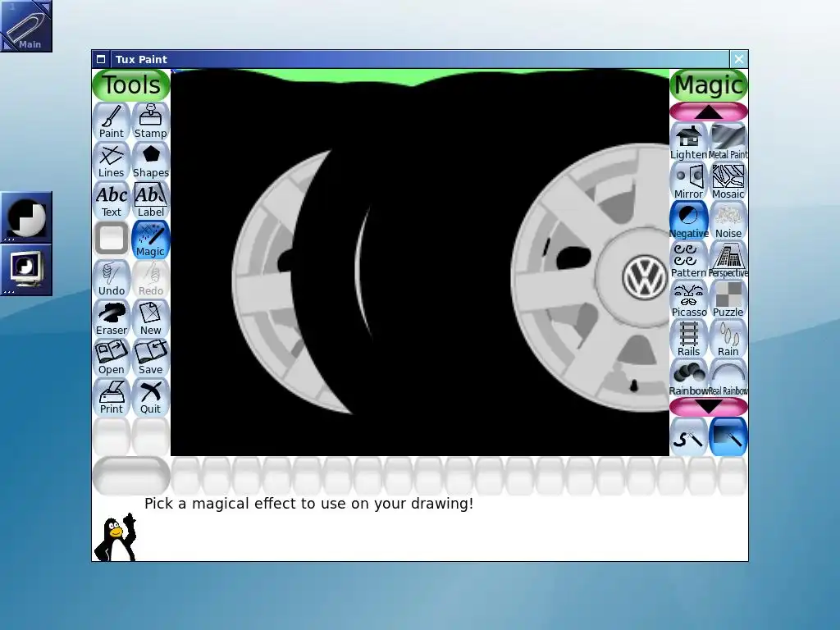Quit Tux Paint

151,397
